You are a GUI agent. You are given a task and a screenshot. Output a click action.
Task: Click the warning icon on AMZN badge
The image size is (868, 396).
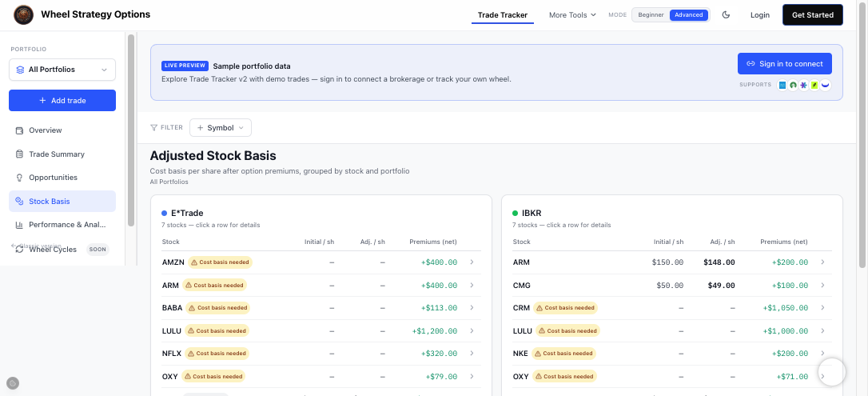point(195,262)
